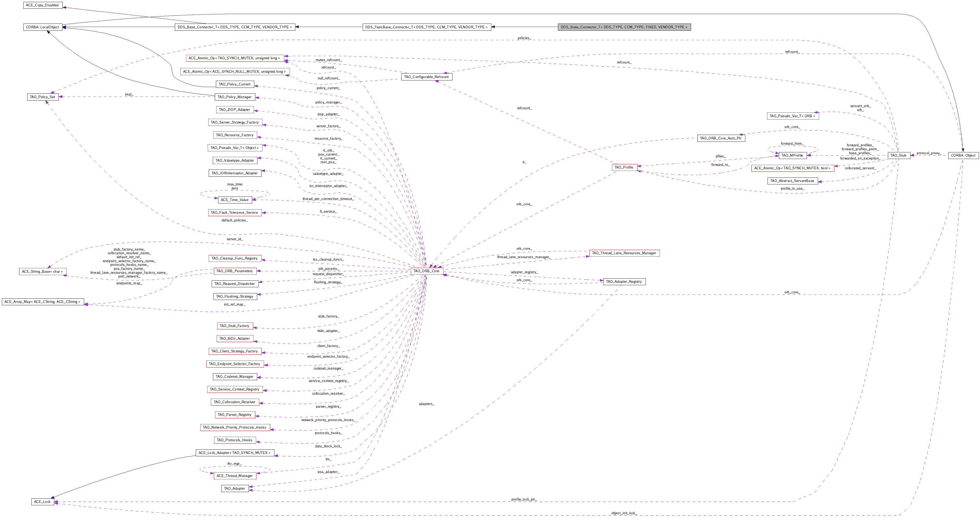
Task: Select the TAO_Policy_Set node
Action: coord(43,97)
